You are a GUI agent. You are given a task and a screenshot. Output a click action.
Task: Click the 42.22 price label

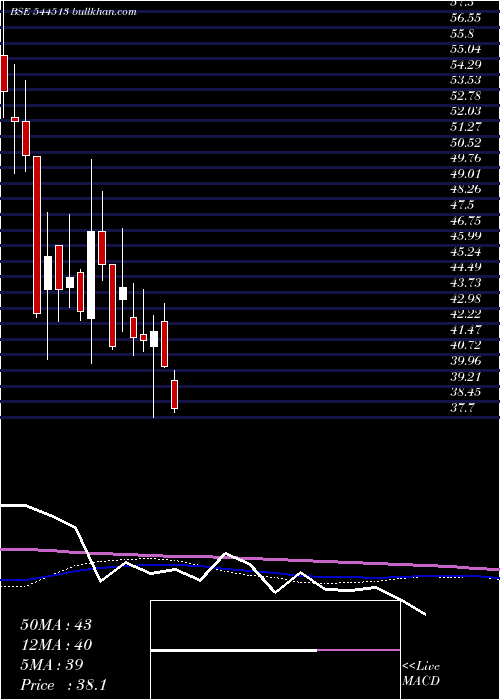click(466, 314)
